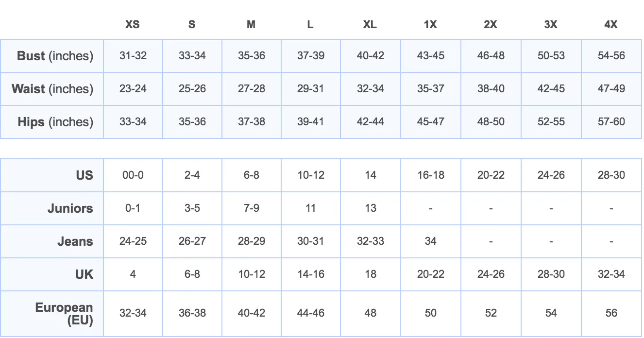Select US size 00-0 cell
Image resolution: width=644 pixels, height=338 pixels.
coord(133,175)
